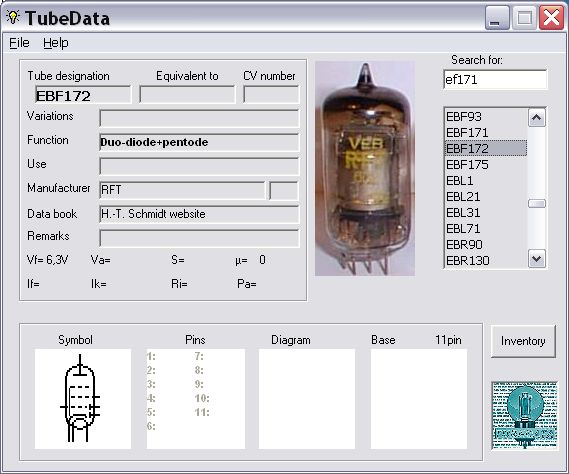
Task: Click the Search for input field
Action: [495, 79]
